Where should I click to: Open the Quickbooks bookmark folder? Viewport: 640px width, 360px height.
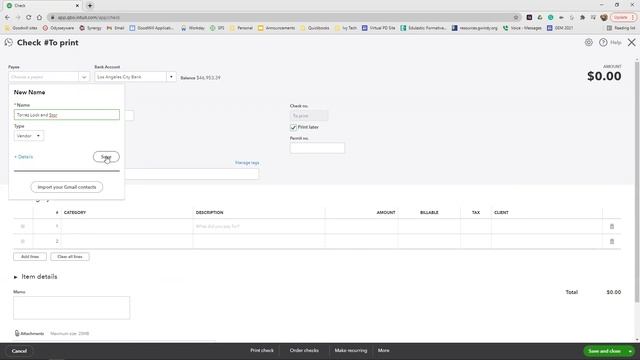(314, 28)
